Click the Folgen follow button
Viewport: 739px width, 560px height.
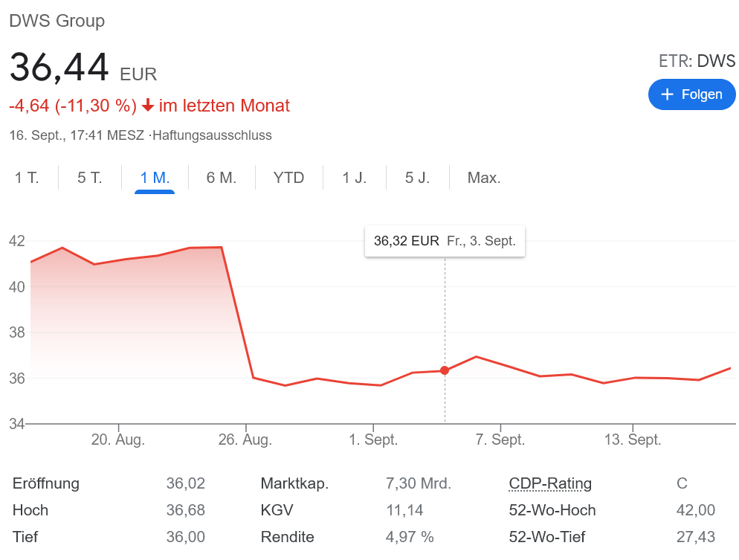point(691,94)
